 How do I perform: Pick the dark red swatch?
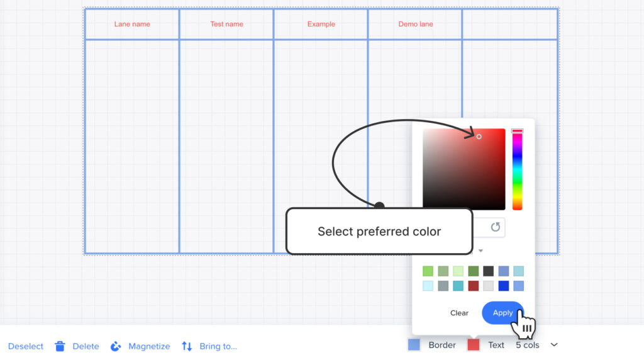point(474,286)
